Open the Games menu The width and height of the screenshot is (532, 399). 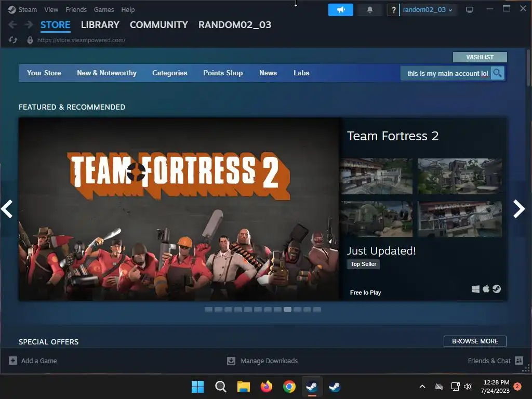click(x=104, y=10)
